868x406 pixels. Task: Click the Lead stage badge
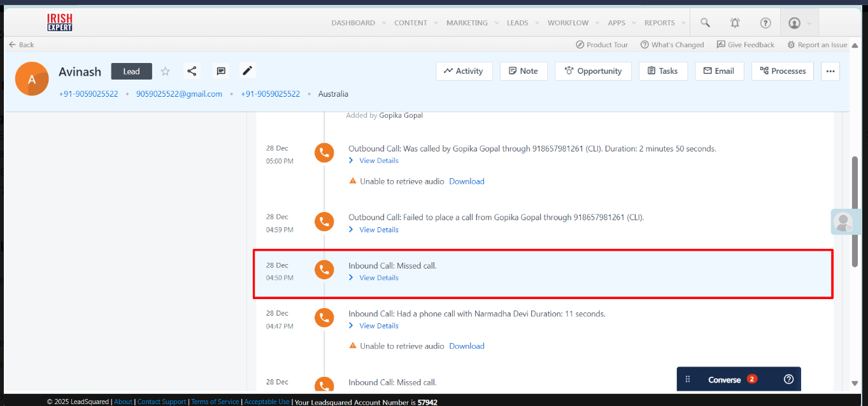132,71
